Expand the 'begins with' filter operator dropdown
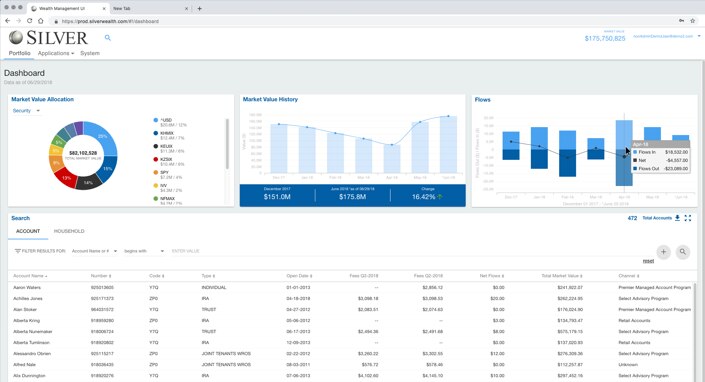 coord(144,251)
